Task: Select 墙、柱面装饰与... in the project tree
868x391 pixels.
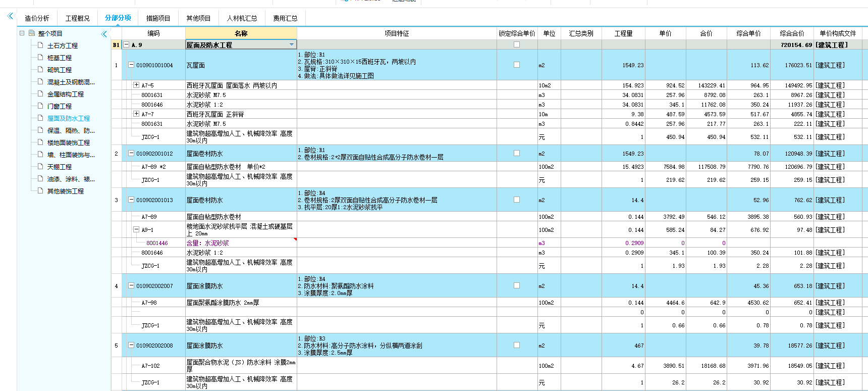Action: coord(71,155)
